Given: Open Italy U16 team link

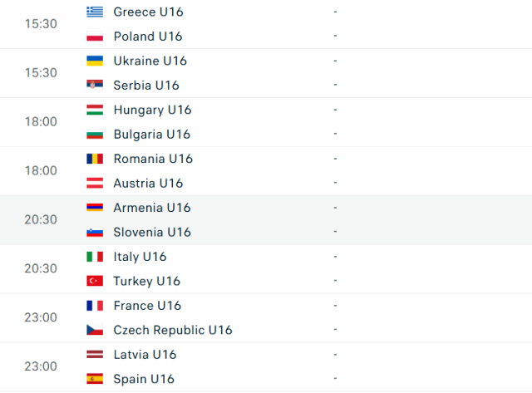Looking at the screenshot, I should 140,257.
